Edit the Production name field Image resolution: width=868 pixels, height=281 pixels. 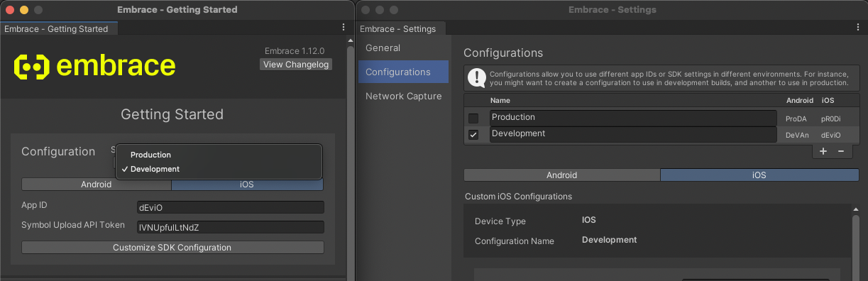click(x=633, y=118)
